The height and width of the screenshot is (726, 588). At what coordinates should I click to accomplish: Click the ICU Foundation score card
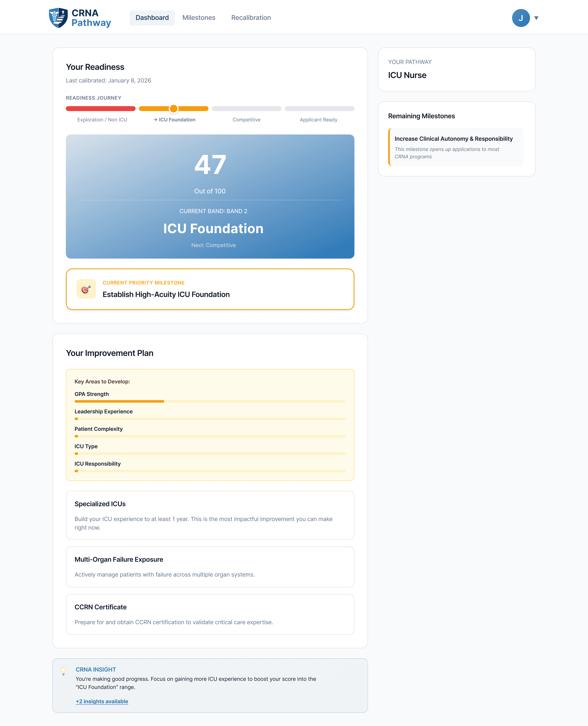pyautogui.click(x=210, y=197)
